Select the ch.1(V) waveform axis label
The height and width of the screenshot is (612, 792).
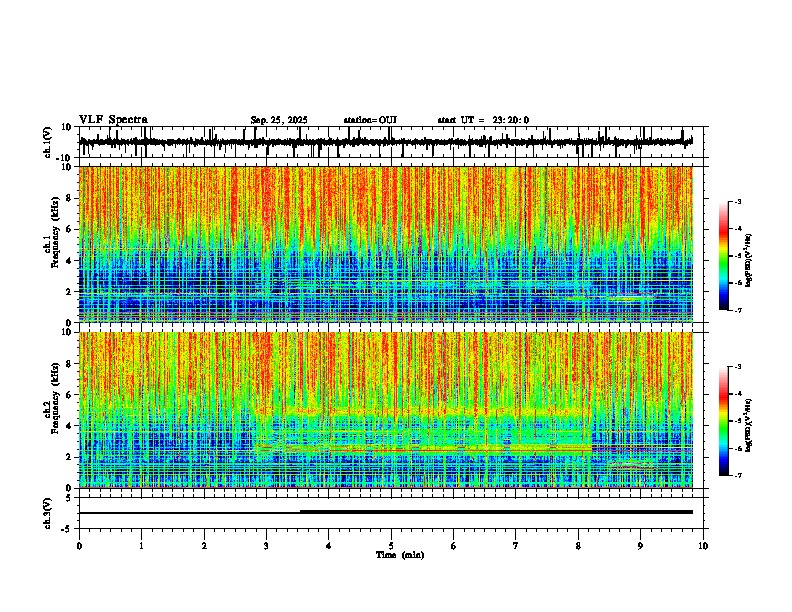point(48,142)
